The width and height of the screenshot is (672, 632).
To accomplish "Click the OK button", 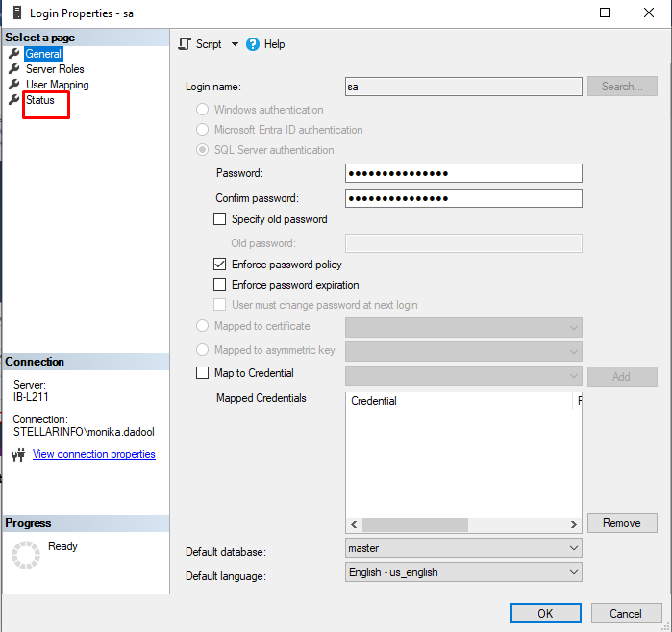I will pos(545,613).
